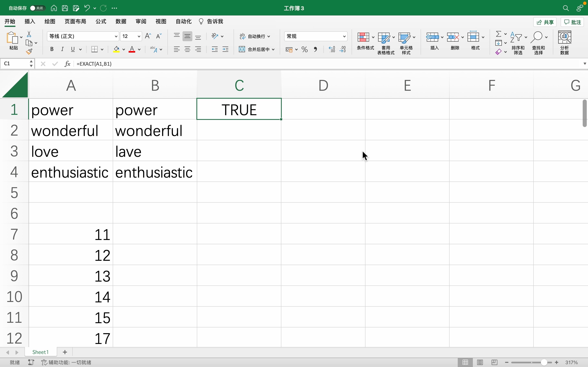Click the Cut scissors icon

pos(29,34)
